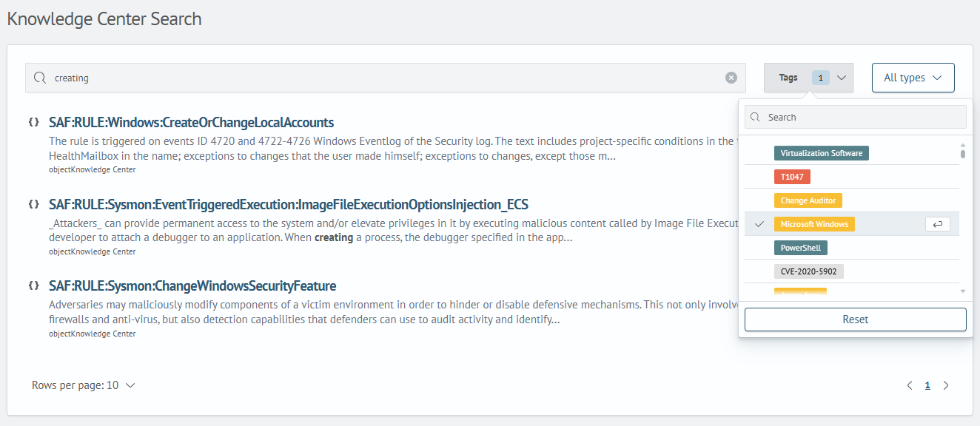Click the 'Knowledge Center Search' heading
980x426 pixels.
pyautogui.click(x=104, y=19)
